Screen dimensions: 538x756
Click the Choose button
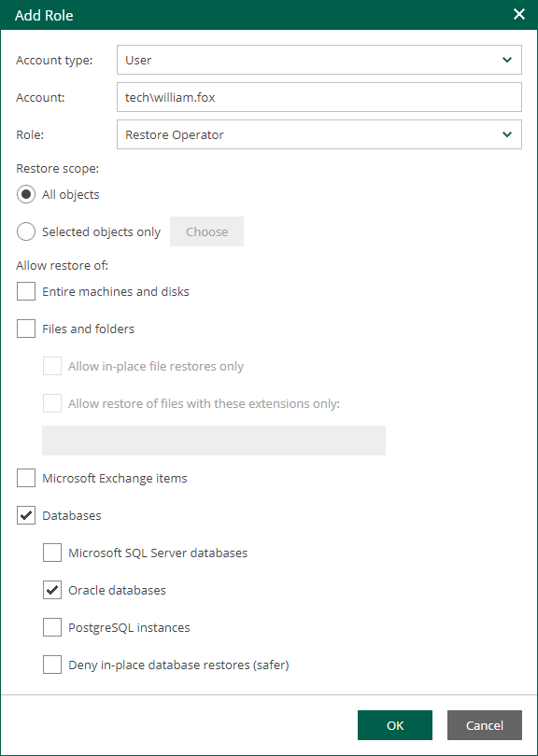pos(205,231)
